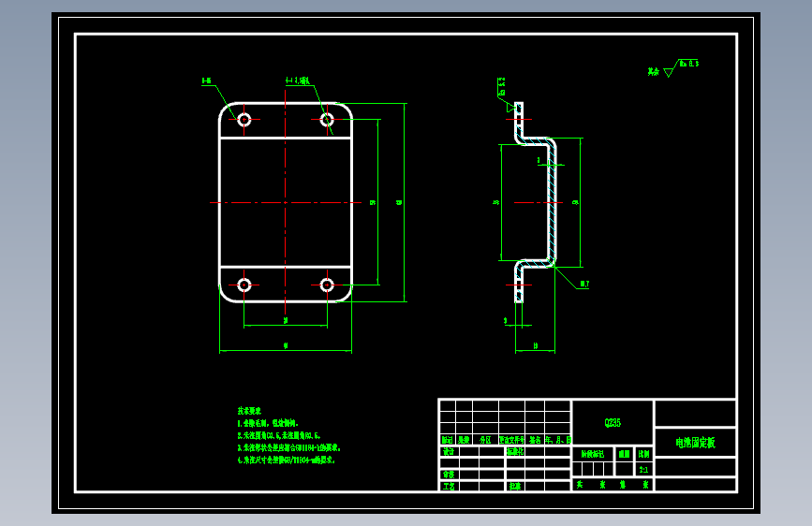Select the 电池固定板 part name cell
The image size is (812, 526).
click(696, 443)
